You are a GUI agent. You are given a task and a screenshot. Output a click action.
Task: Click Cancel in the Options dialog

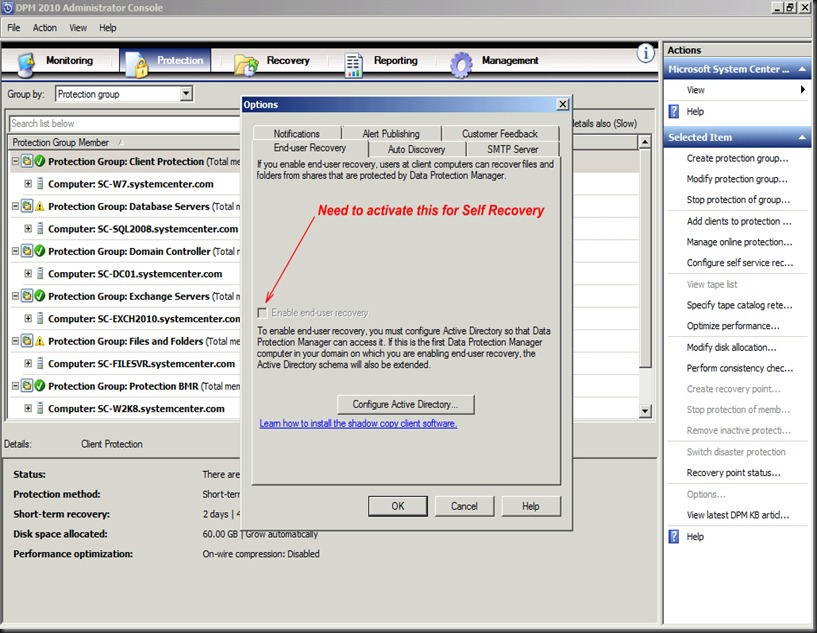tap(464, 506)
